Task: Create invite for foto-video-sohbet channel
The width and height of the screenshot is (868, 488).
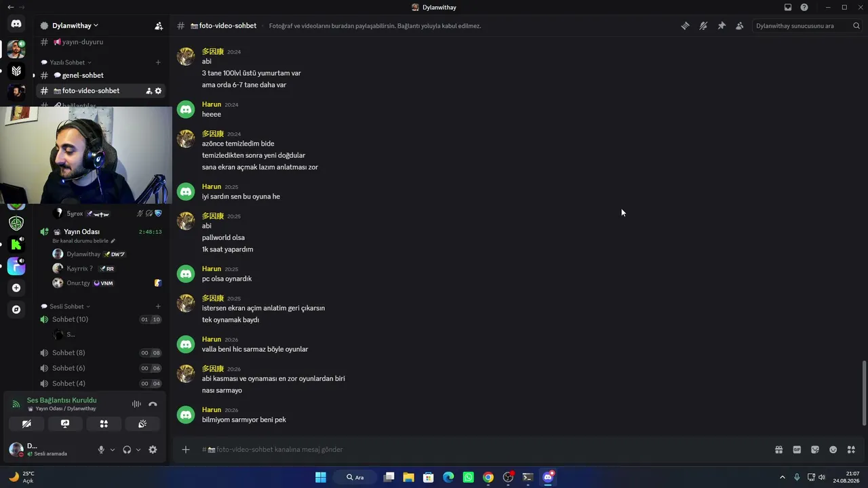Action: [x=149, y=91]
